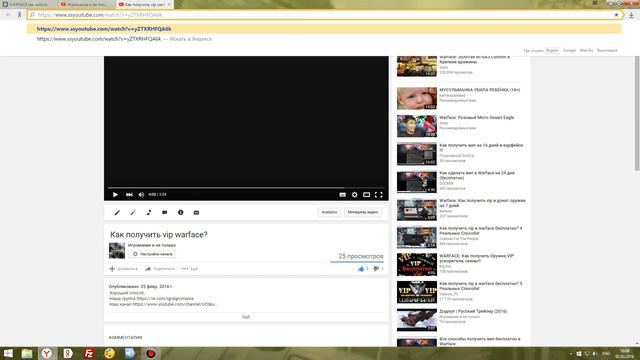Image resolution: width=640 pixels, height=360 pixels.
Task: Skip to the next video
Action: [x=129, y=195]
